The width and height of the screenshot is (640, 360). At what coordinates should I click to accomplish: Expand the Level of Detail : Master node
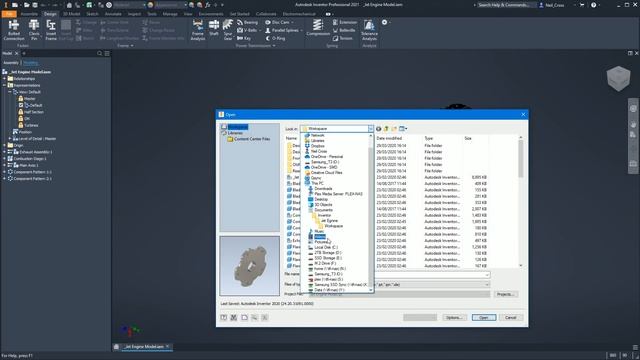10,139
